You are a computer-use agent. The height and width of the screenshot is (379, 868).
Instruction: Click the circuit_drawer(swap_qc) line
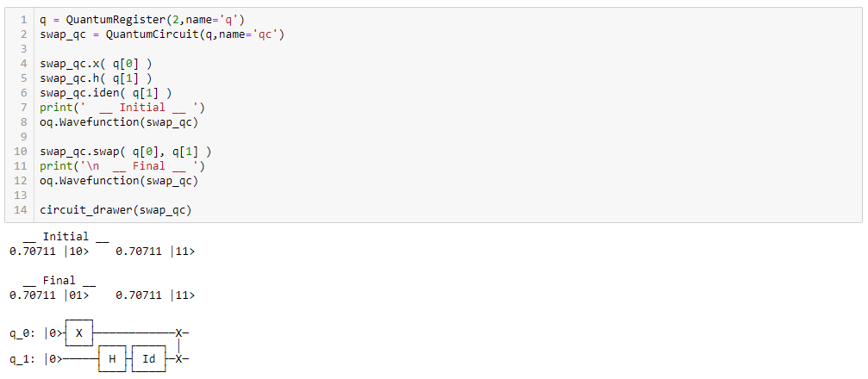pos(116,209)
